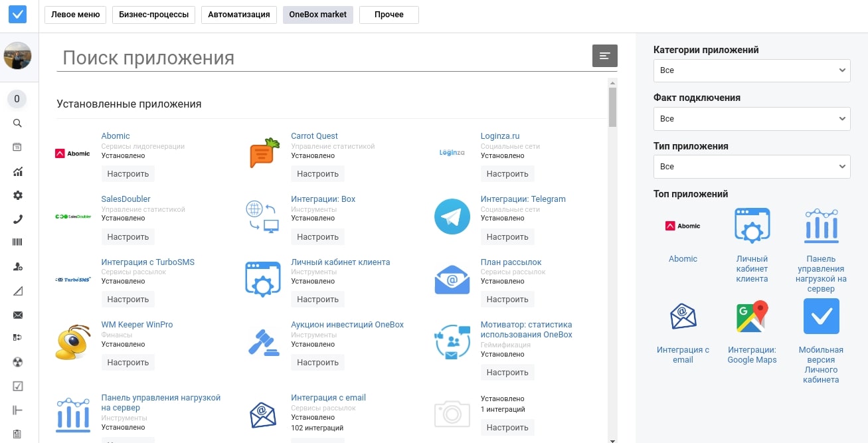This screenshot has height=443, width=868.
Task: Click the envelope mail sidebar icon
Action: tap(18, 315)
